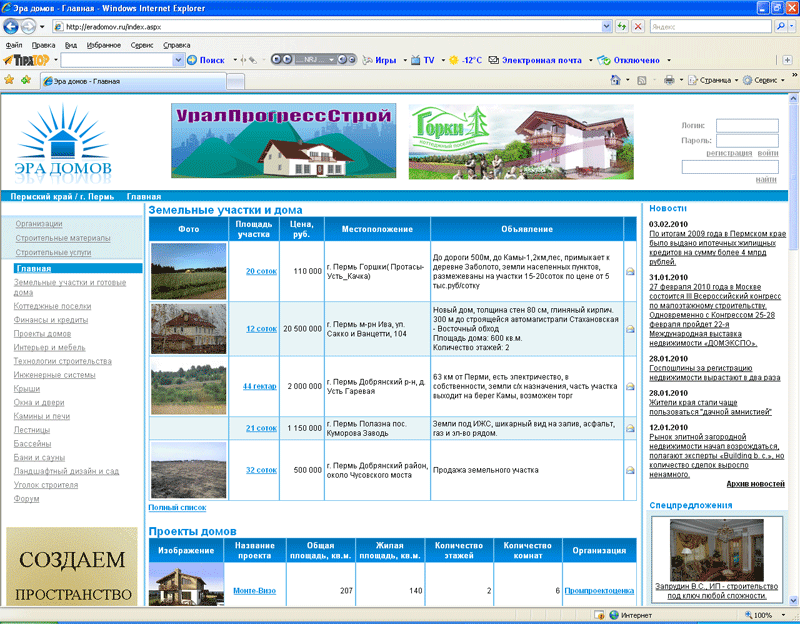This screenshot has height=624, width=800.
Task: Open the Полный список link
Action: 178,508
